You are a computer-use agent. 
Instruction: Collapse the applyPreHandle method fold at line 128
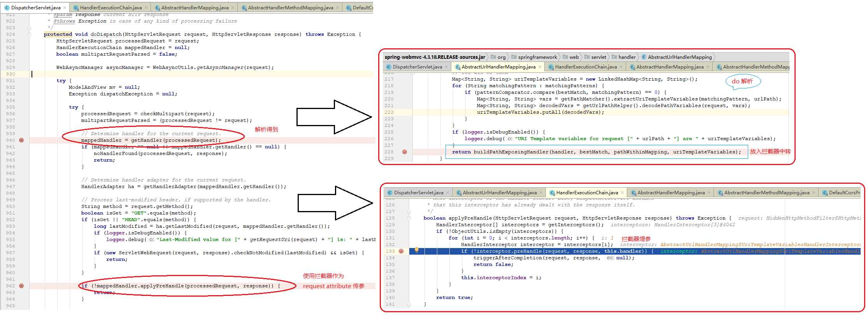click(409, 218)
